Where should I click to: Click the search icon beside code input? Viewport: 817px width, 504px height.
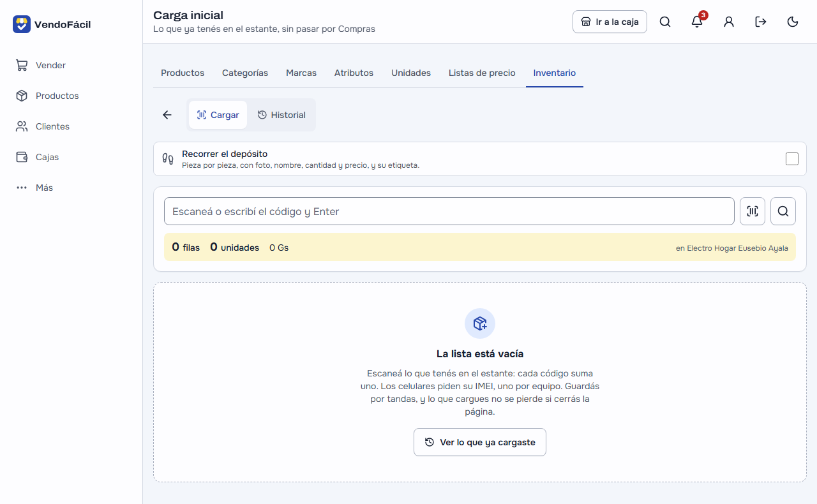click(783, 211)
